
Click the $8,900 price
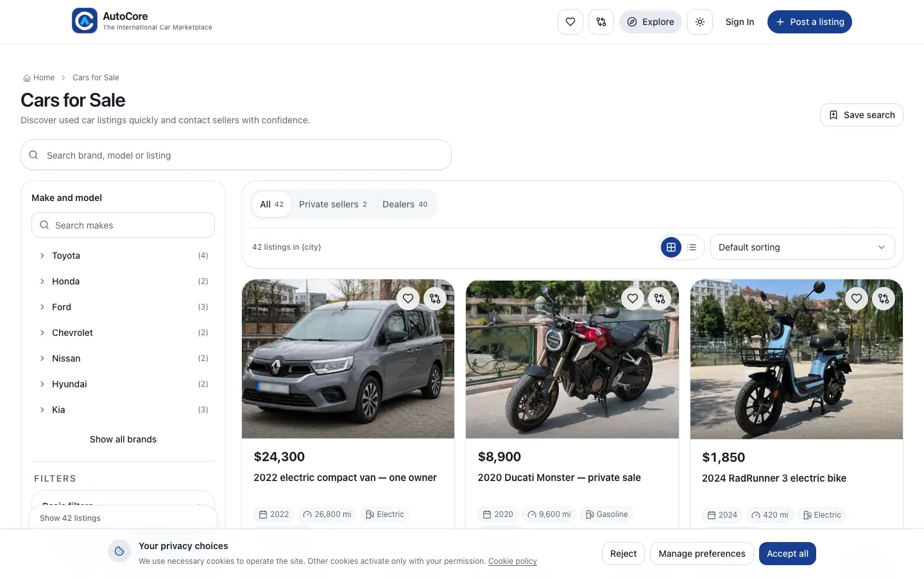pyautogui.click(x=499, y=457)
